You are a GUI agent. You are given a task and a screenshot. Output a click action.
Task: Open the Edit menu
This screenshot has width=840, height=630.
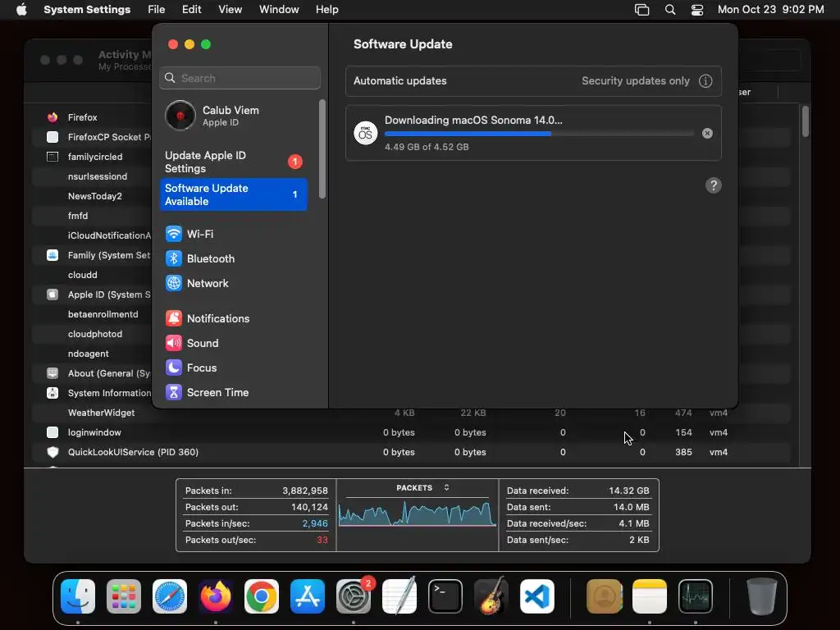191,10
